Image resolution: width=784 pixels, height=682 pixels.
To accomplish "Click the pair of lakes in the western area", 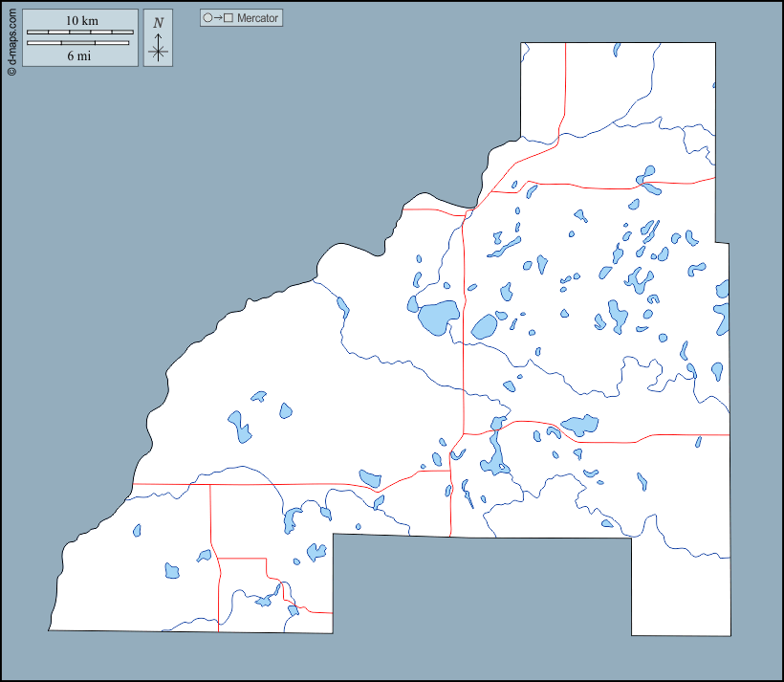I will pyautogui.click(x=239, y=425).
